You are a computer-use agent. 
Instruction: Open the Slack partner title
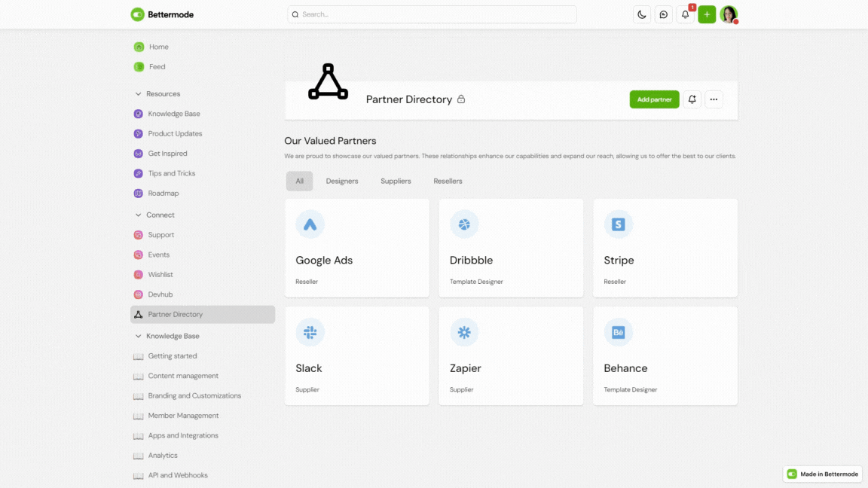coord(308,368)
